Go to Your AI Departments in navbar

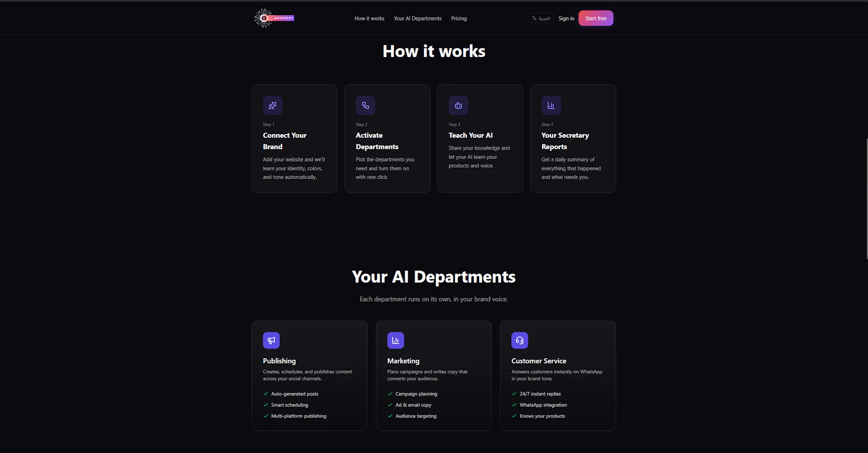(418, 18)
